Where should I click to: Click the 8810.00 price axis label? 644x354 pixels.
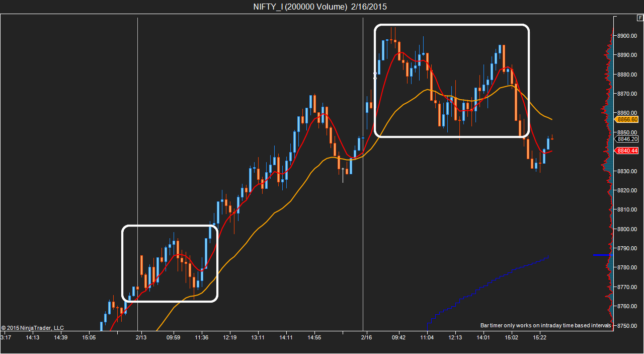tap(627, 209)
